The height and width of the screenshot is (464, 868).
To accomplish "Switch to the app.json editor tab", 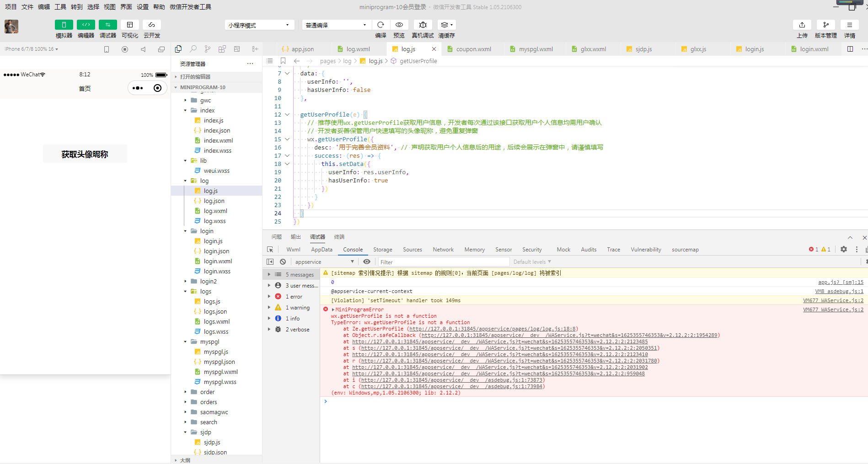I will pyautogui.click(x=302, y=49).
